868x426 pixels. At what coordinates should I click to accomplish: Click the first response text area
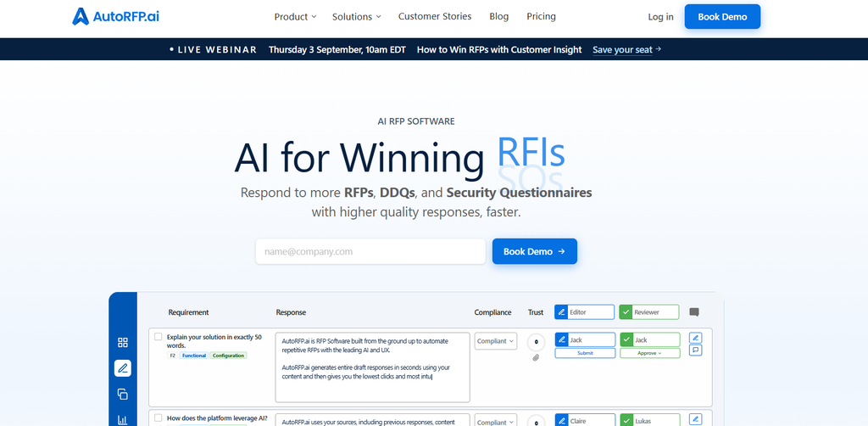pyautogui.click(x=373, y=367)
